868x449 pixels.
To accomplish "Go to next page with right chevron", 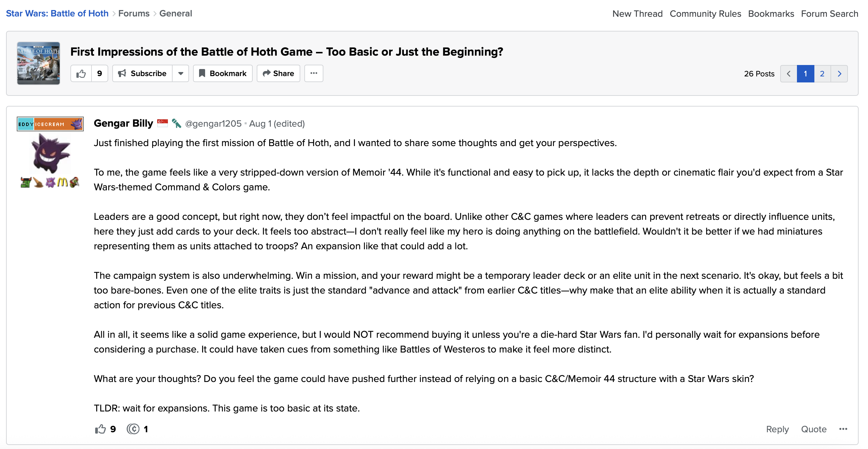I will tap(839, 74).
